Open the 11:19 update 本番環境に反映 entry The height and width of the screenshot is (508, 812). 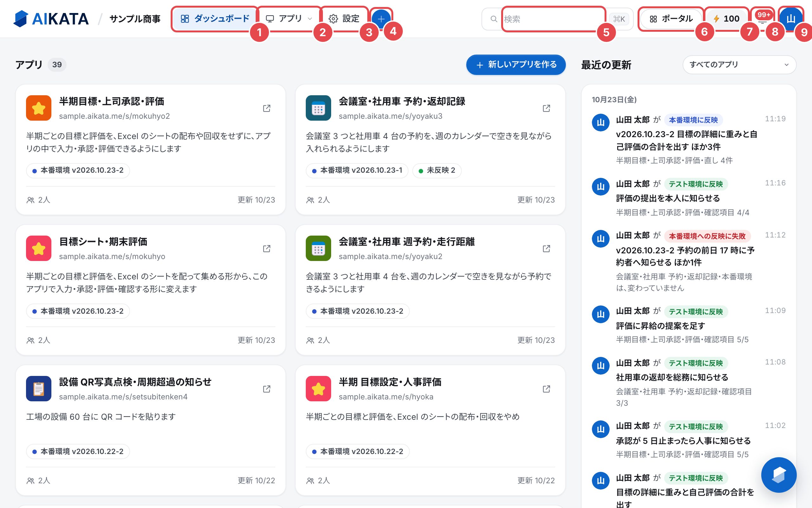[x=689, y=140]
